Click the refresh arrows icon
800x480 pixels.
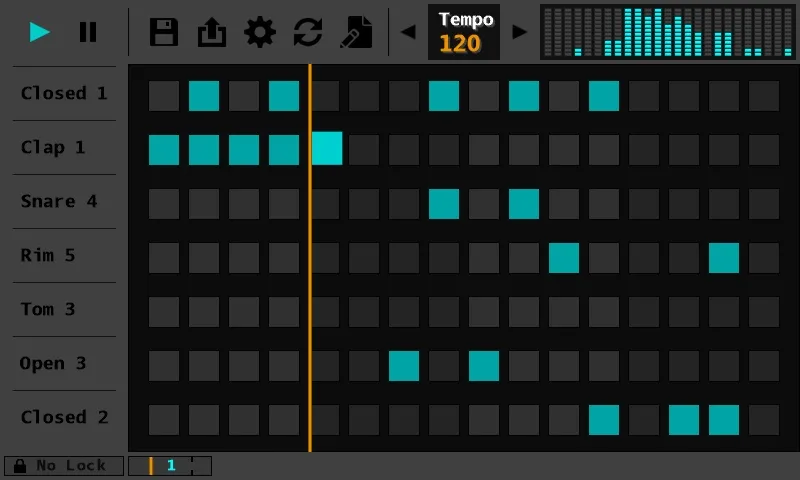308,32
